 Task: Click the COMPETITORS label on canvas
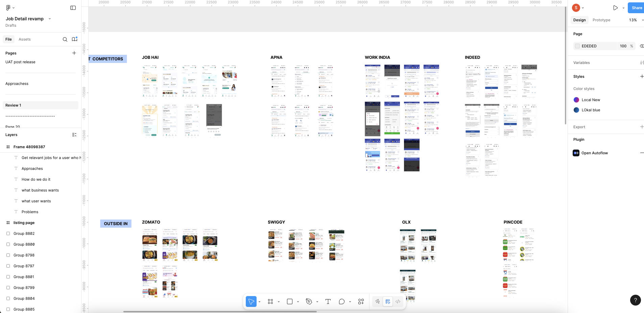click(x=108, y=59)
